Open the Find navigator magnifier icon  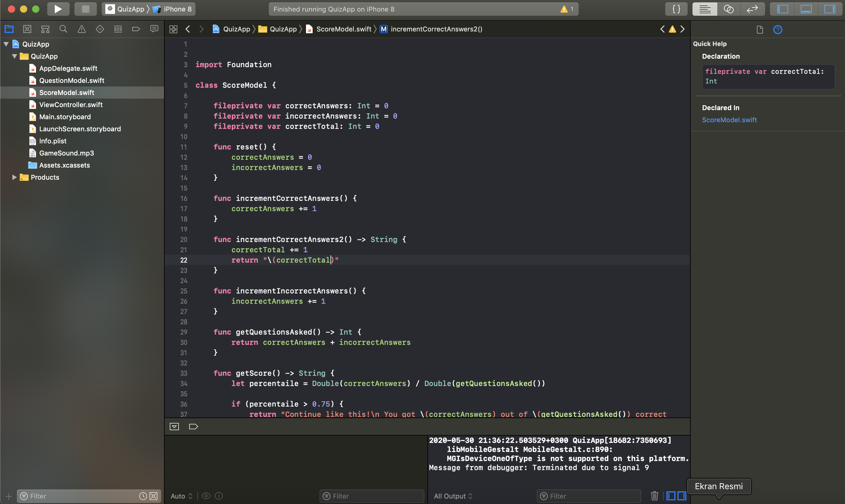[x=63, y=29]
